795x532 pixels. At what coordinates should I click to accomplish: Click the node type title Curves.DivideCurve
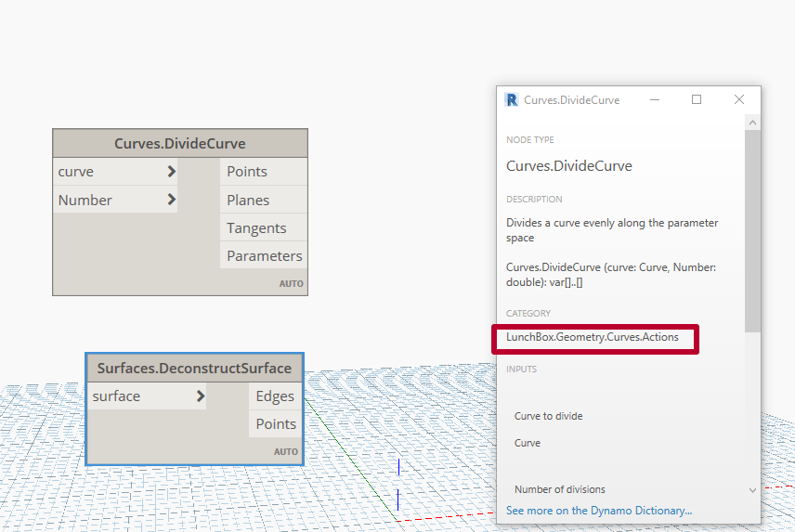coord(569,165)
